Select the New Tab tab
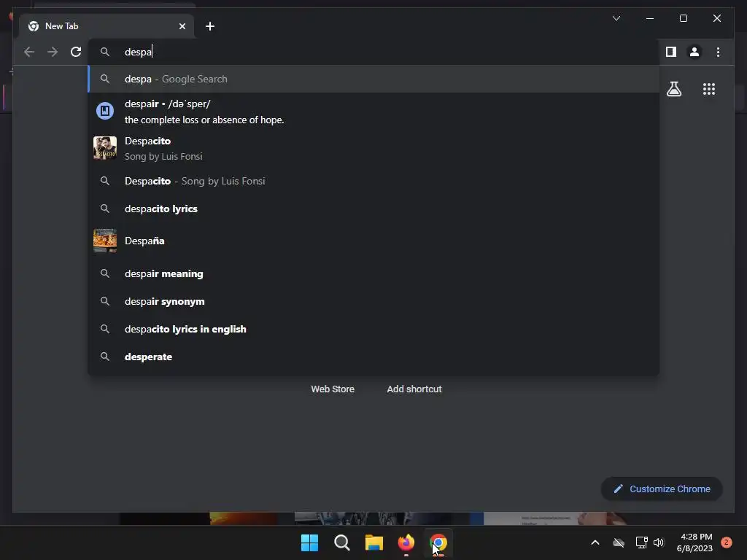Screen dimensions: 747x560 (107, 26)
